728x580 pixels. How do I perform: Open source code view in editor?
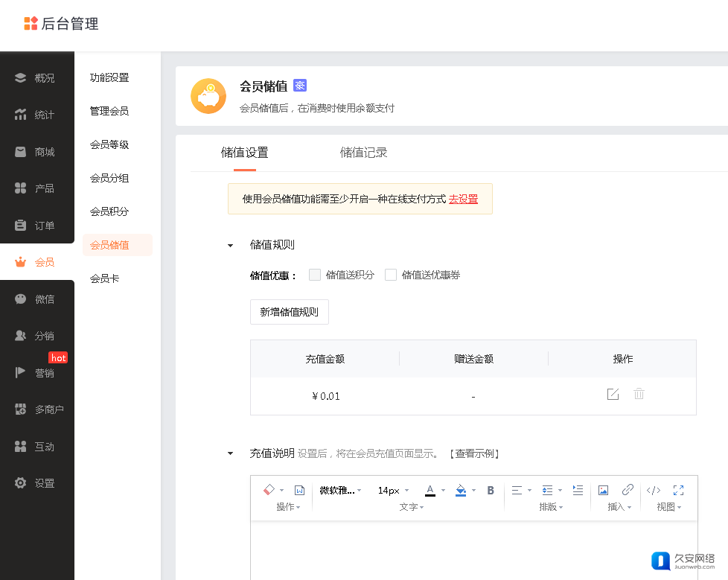click(654, 490)
